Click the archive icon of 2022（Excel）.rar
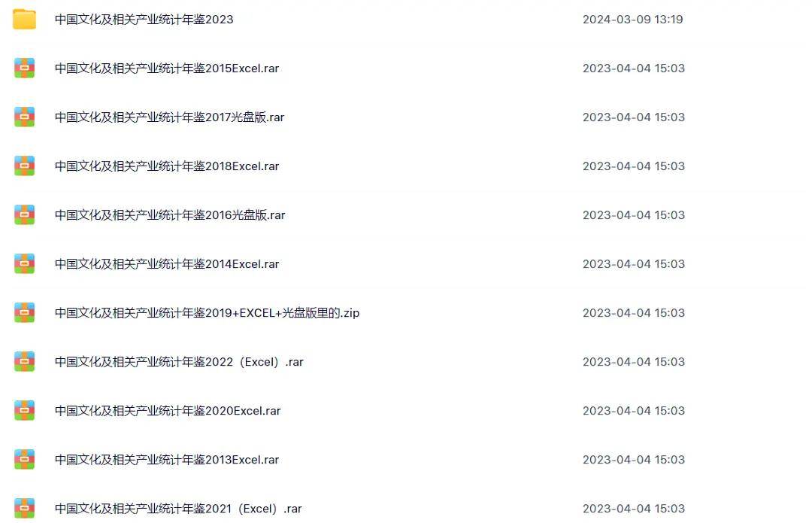Viewport: 812px width, 523px height. (24, 362)
